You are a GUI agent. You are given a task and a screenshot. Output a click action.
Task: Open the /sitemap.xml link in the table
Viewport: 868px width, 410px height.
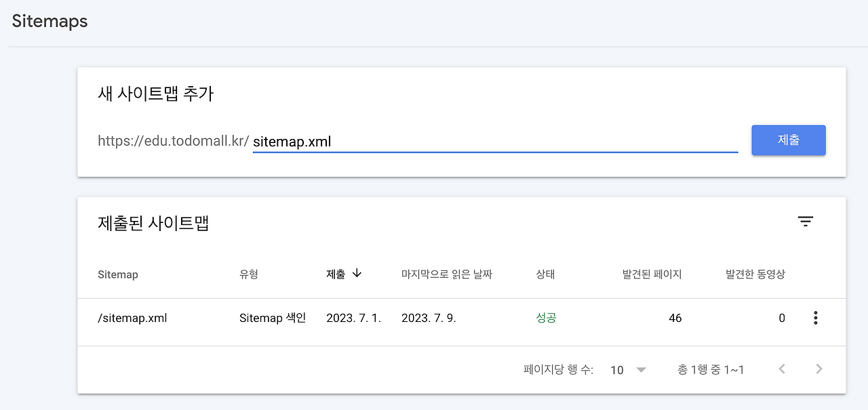(133, 317)
